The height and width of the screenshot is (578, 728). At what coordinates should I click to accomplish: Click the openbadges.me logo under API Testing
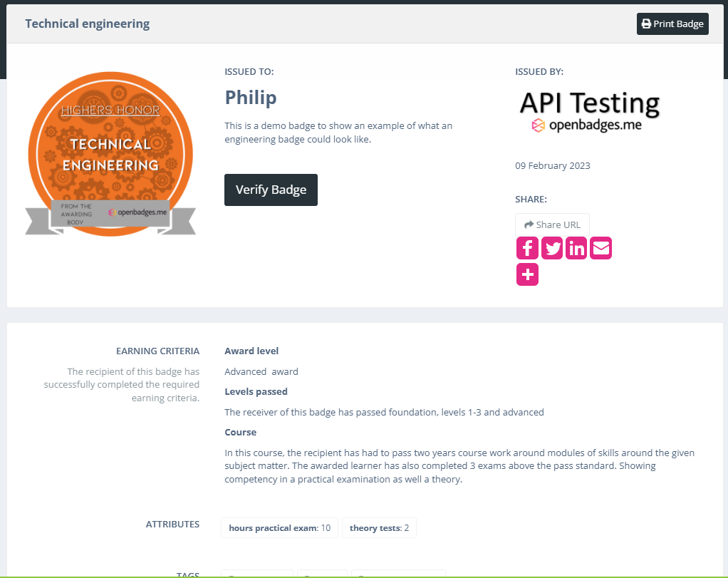coord(586,125)
